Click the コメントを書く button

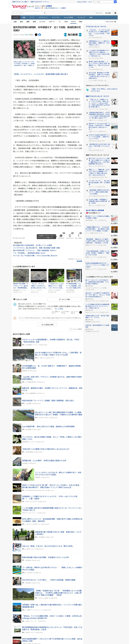(x=65, y=299)
